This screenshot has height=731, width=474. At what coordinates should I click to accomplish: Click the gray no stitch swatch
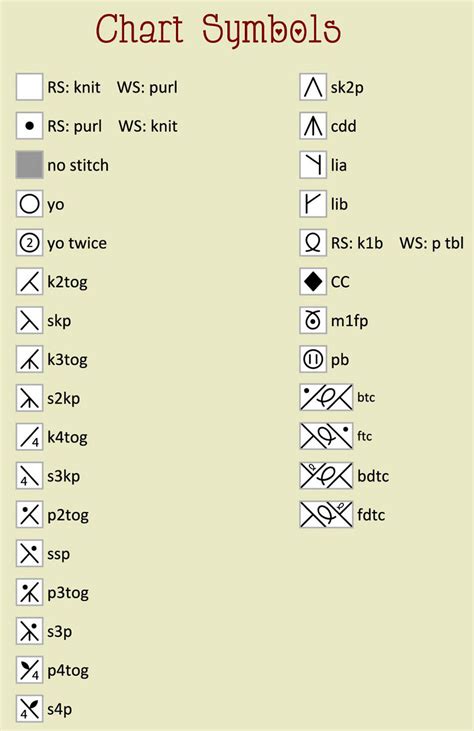tap(29, 165)
